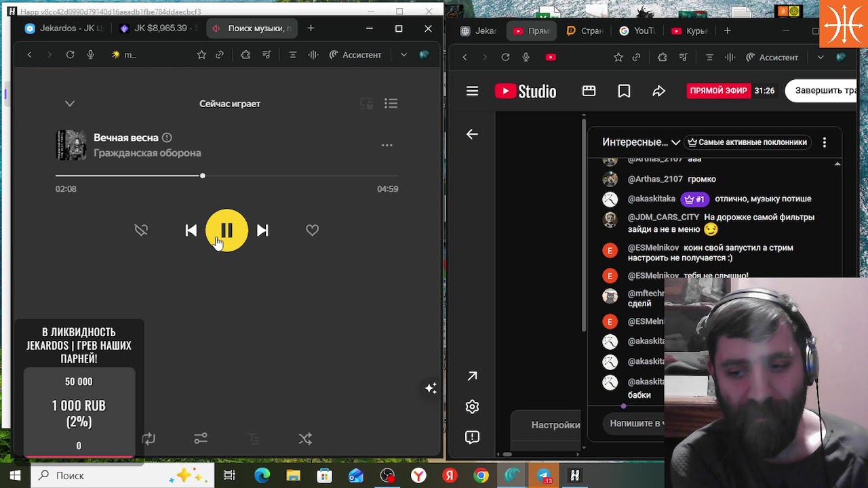The image size is (868, 488).
Task: Open the chat three-dot options menu
Action: coord(825,142)
